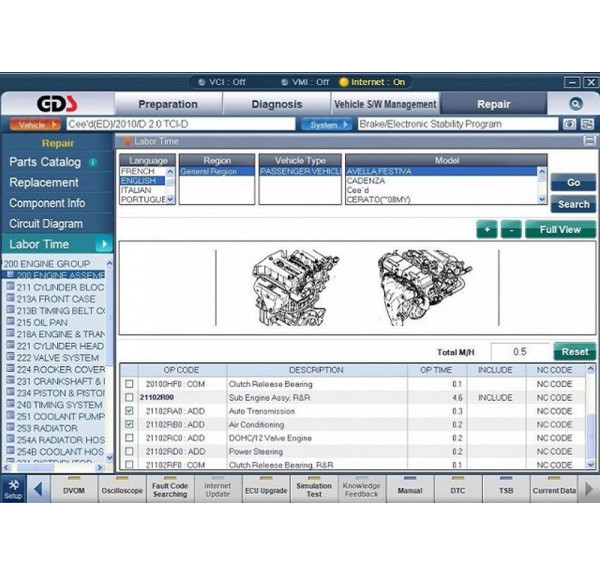Expand the Labor Time sidebar arrow
The image size is (600, 575).
[x=103, y=244]
